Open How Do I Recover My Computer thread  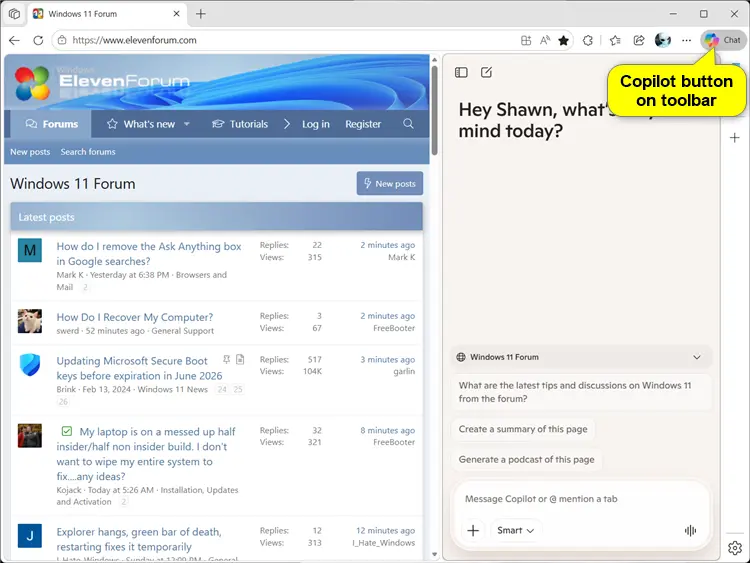point(135,317)
